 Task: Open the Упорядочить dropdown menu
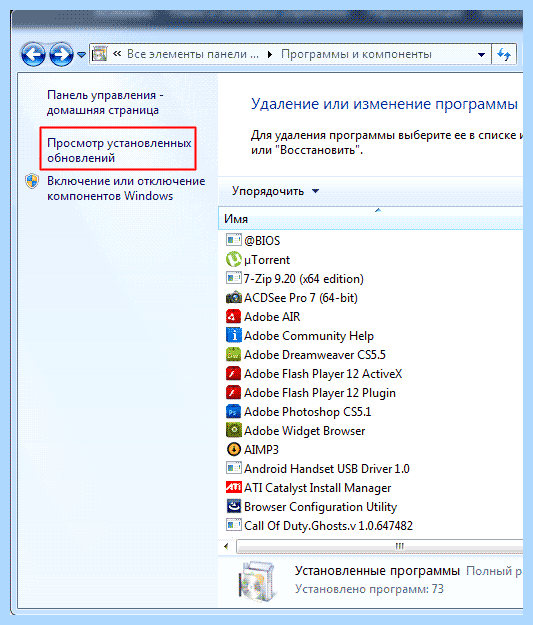coord(275,191)
